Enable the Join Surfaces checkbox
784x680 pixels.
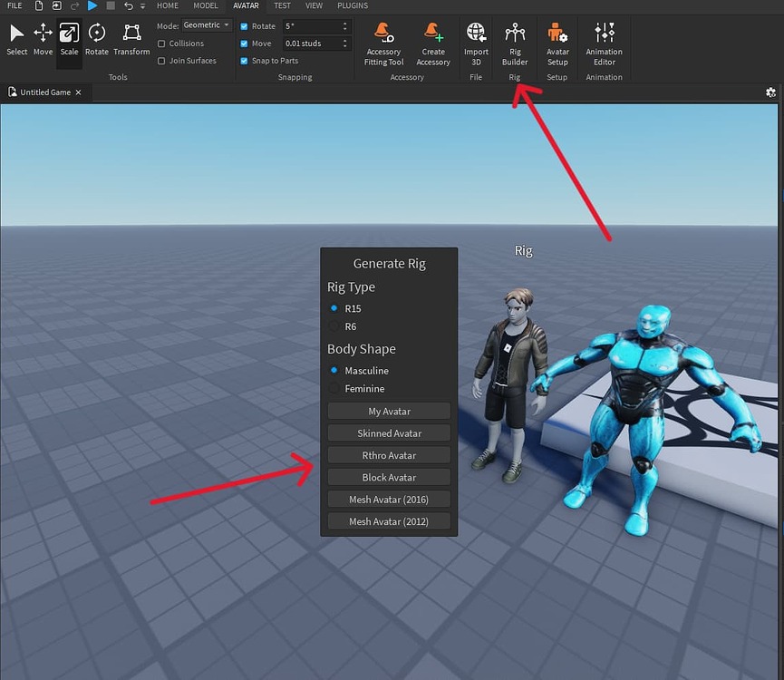(x=161, y=61)
